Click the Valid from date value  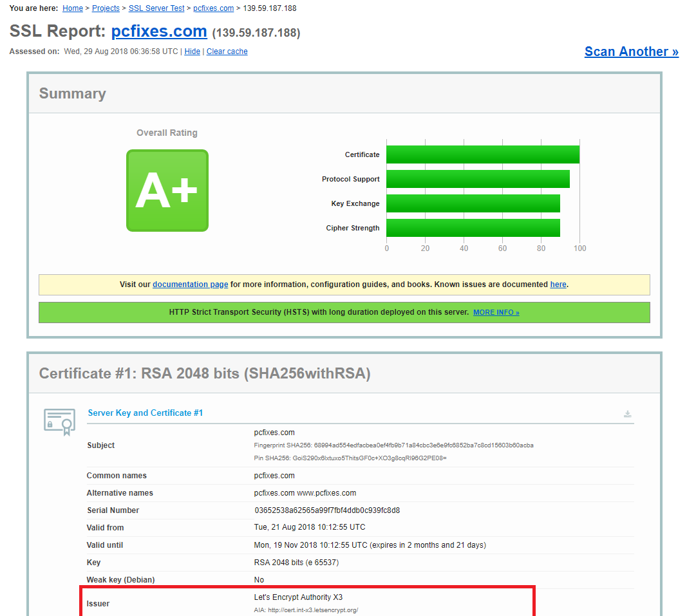[309, 527]
